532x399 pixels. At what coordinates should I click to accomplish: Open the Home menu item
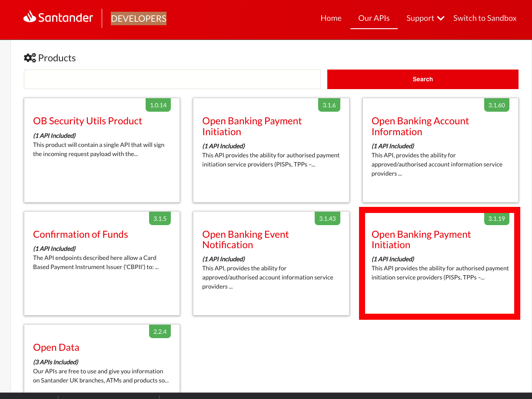331,18
